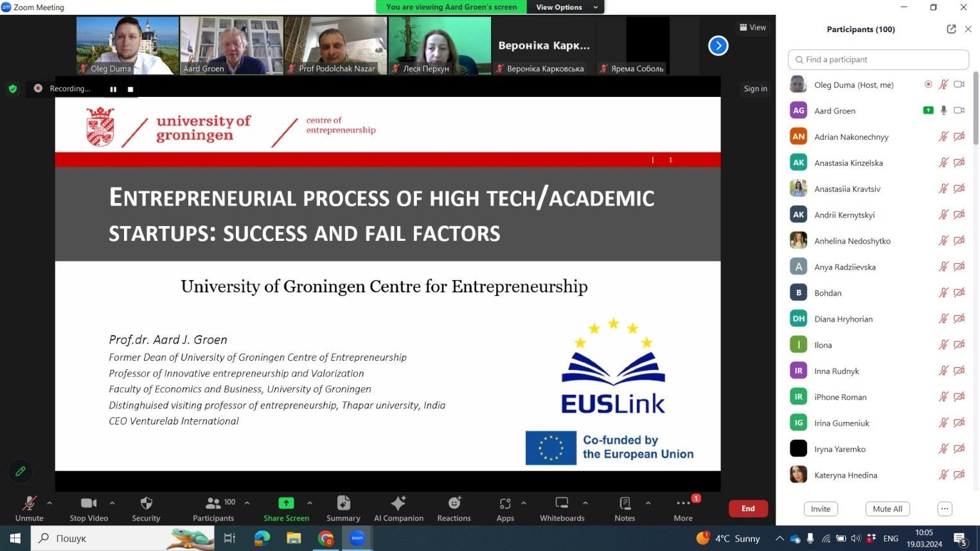Expand audio options arrow beside Unmute
980x551 pixels.
tap(49, 503)
